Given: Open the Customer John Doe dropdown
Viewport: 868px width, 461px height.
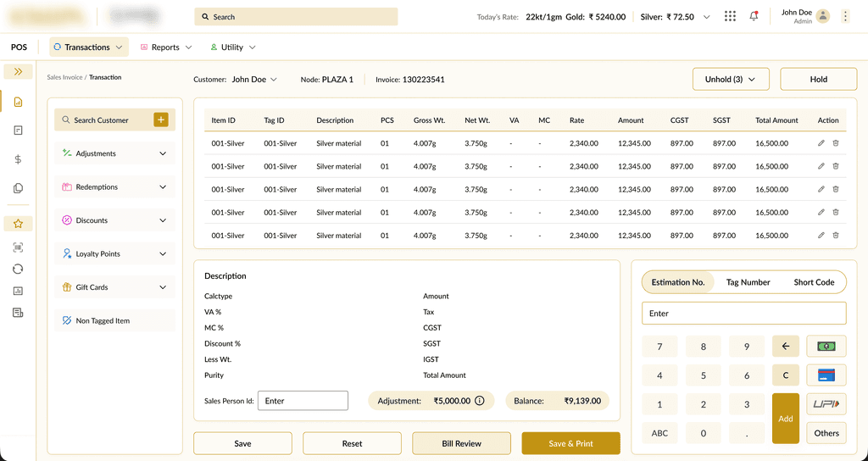Looking at the screenshot, I should tap(254, 80).
